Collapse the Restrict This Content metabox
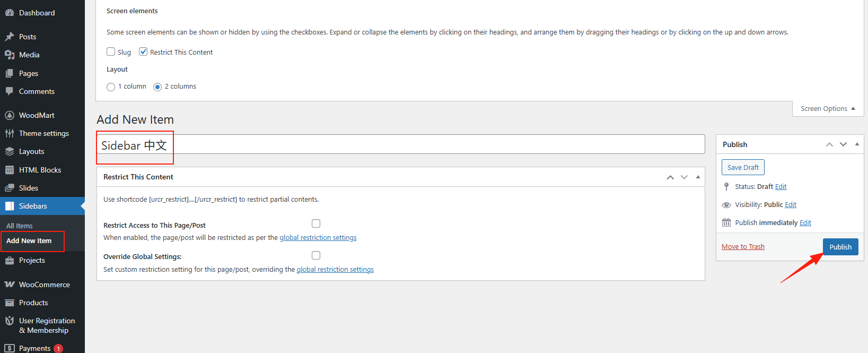The image size is (868, 353). tap(698, 177)
